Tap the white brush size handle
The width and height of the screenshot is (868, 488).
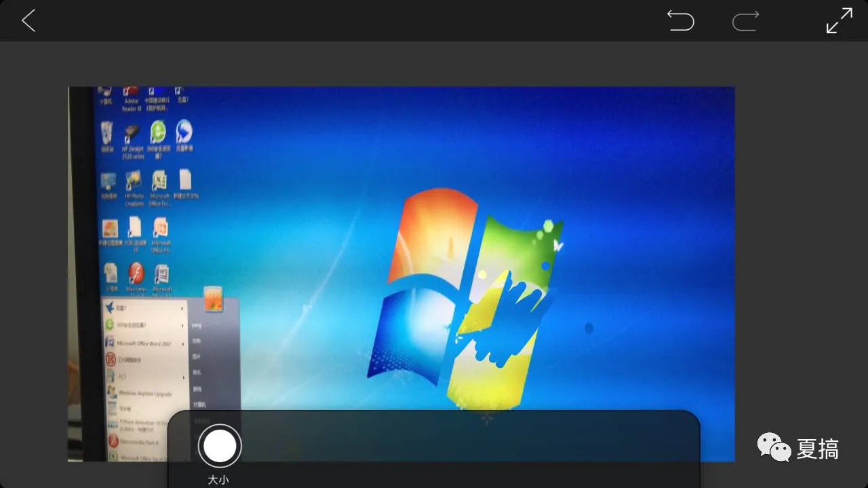pyautogui.click(x=220, y=446)
